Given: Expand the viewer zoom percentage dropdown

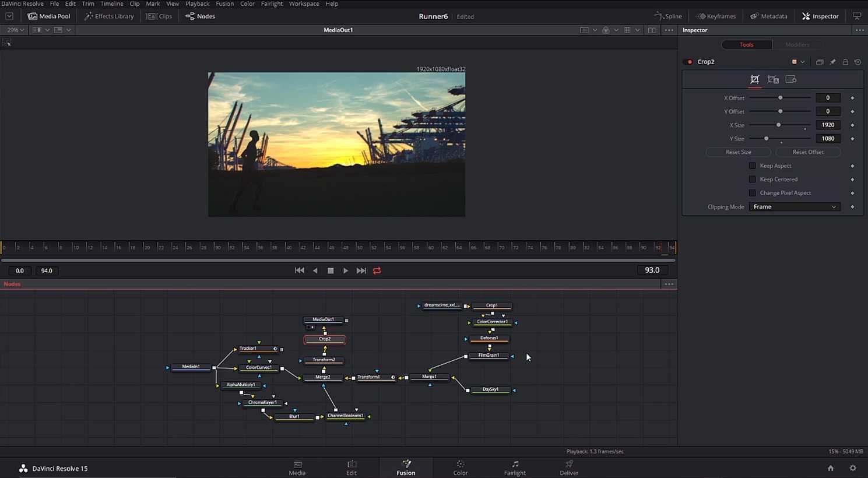Looking at the screenshot, I should [15, 30].
